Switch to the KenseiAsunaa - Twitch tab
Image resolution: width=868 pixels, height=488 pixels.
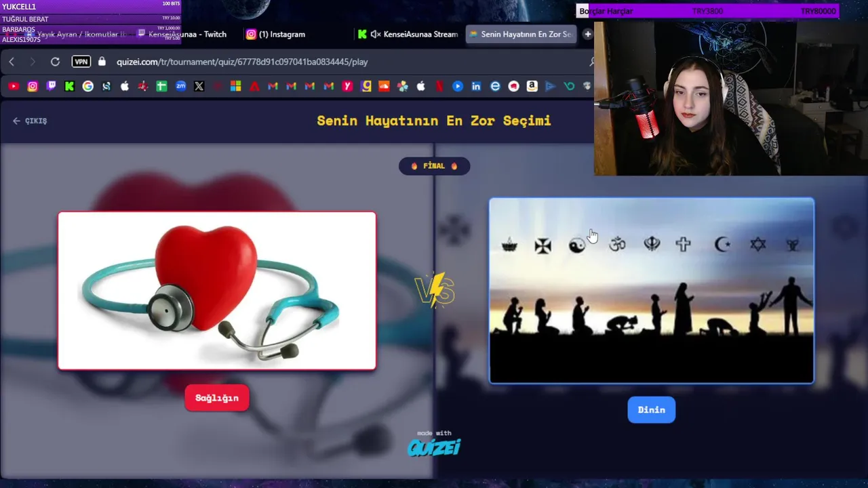point(181,34)
